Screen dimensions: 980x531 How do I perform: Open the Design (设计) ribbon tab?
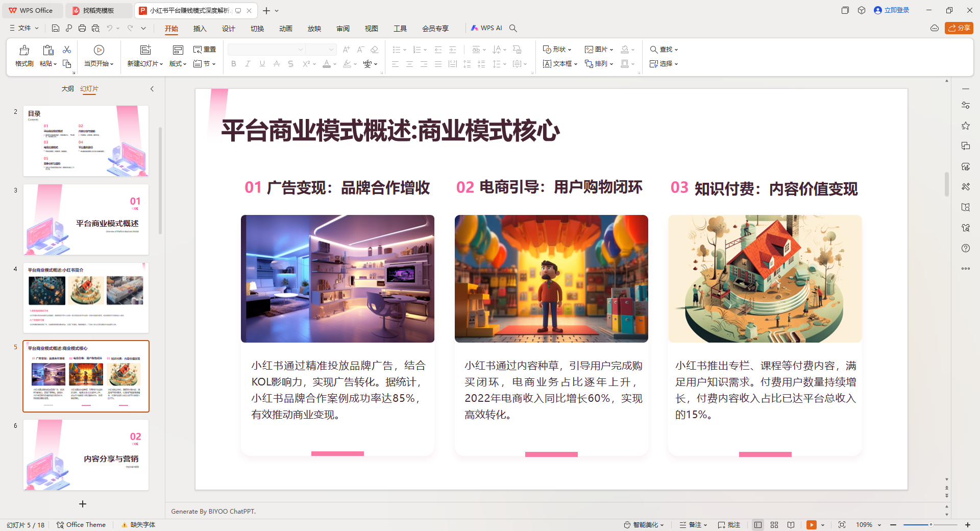point(229,29)
